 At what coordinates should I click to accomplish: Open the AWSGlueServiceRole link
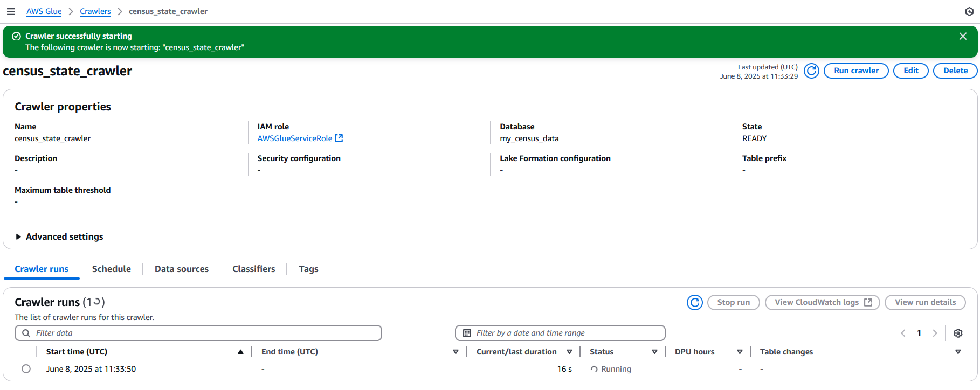tap(295, 138)
